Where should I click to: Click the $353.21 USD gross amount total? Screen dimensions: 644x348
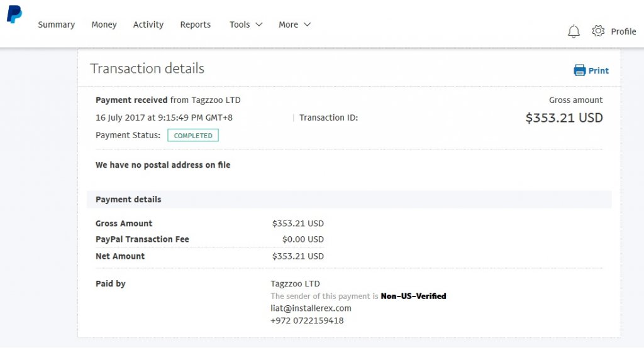tap(563, 117)
